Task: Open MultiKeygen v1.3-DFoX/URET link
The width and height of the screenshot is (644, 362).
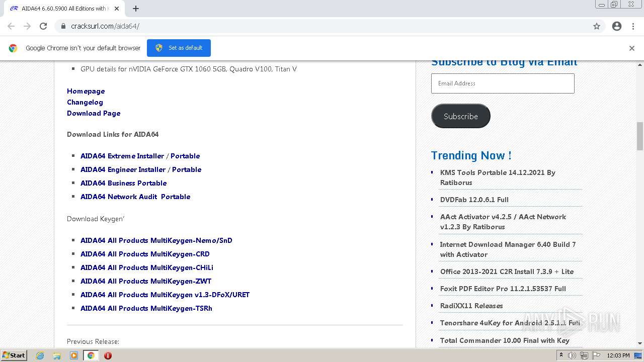Action: click(x=165, y=295)
